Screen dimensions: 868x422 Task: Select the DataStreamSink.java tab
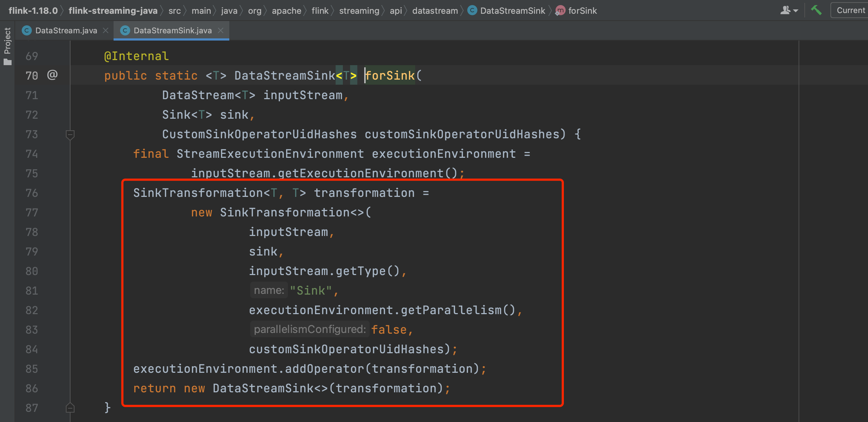click(172, 31)
